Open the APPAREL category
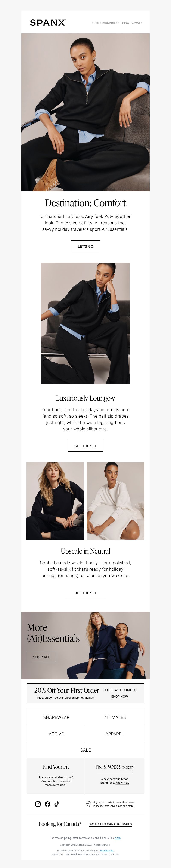Viewport: 171px width, 868px height. click(x=114, y=734)
